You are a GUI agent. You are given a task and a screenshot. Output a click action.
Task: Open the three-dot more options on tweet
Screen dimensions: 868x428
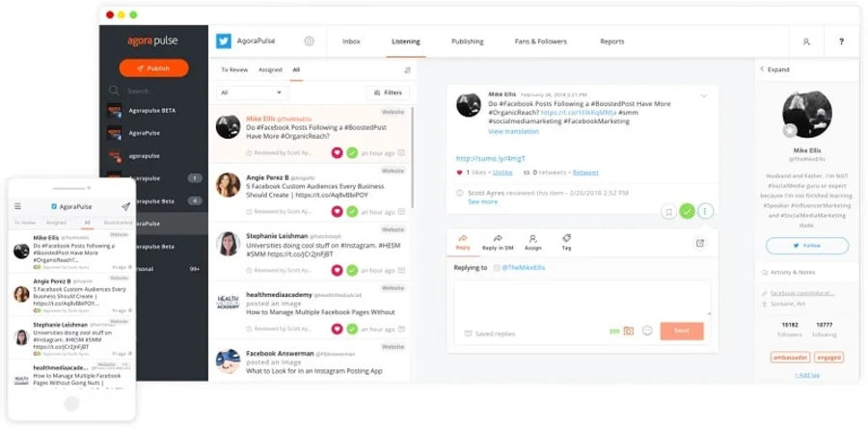click(705, 211)
